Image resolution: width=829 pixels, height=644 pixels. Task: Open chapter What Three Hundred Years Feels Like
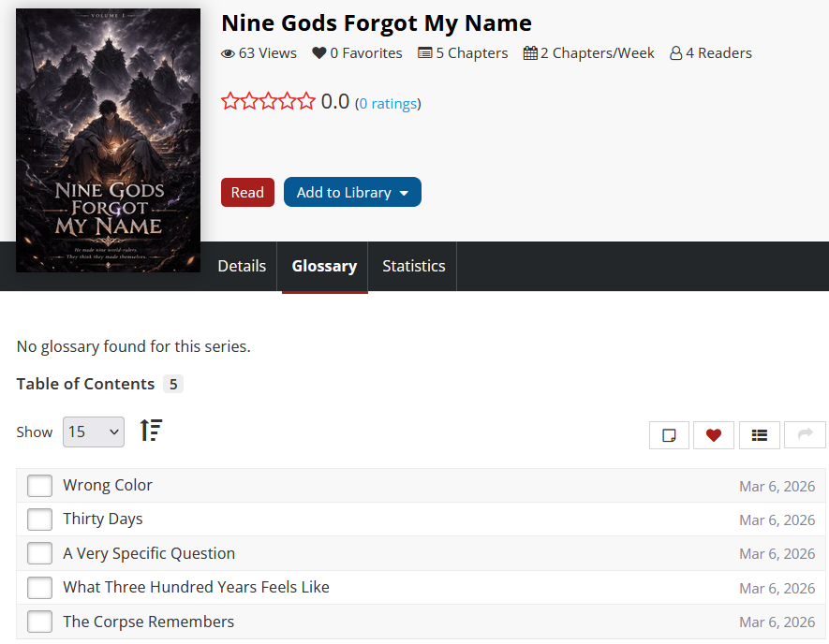click(196, 587)
